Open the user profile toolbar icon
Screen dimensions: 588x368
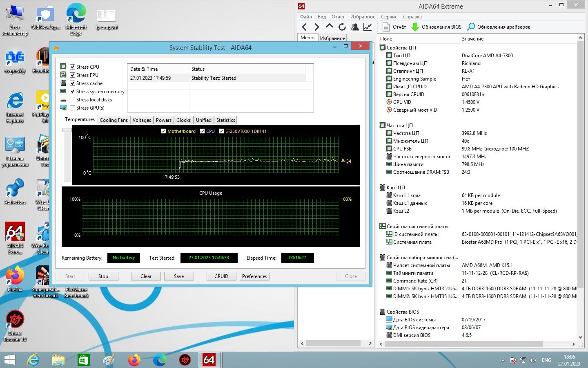[x=355, y=27]
